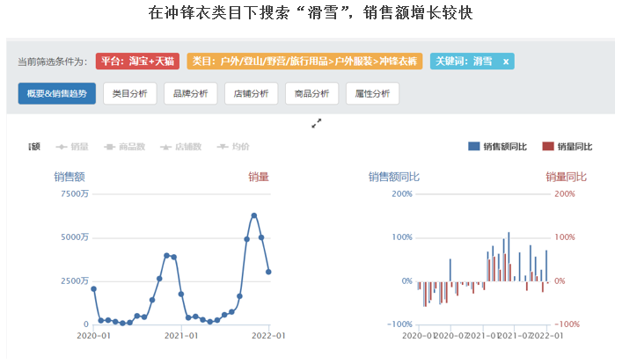Click the 平台: 淘宝+天猫 filter tag
This screenshot has width=637, height=364.
click(x=138, y=62)
